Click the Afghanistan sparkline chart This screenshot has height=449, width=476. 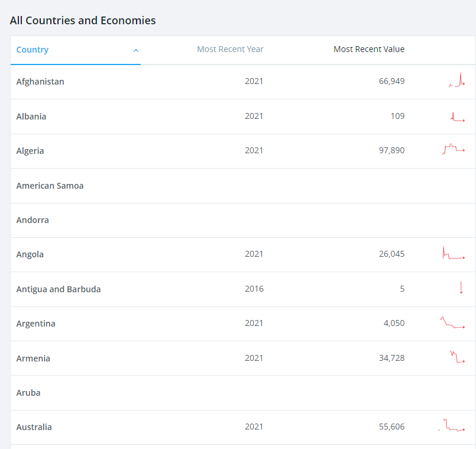pos(456,81)
